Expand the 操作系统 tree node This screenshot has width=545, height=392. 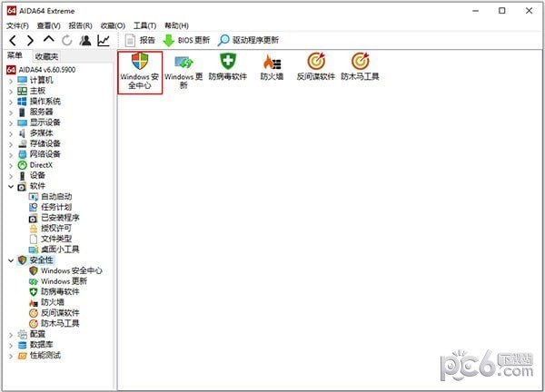[x=11, y=102]
